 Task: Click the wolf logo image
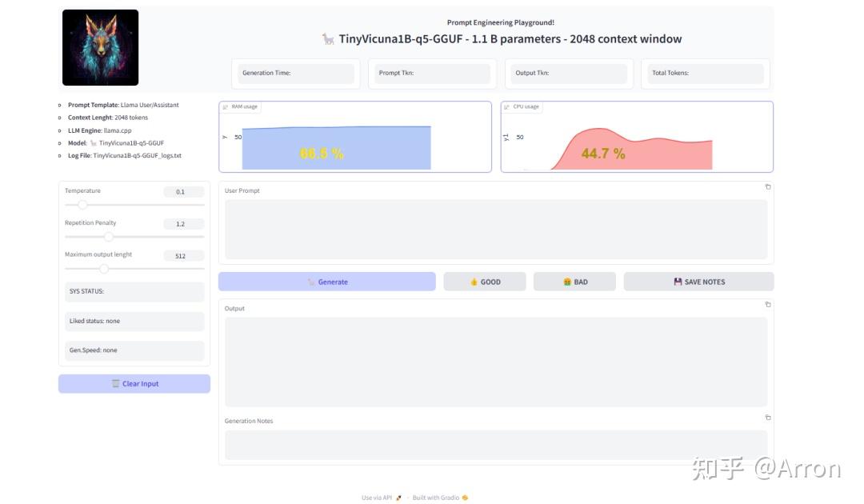click(101, 47)
